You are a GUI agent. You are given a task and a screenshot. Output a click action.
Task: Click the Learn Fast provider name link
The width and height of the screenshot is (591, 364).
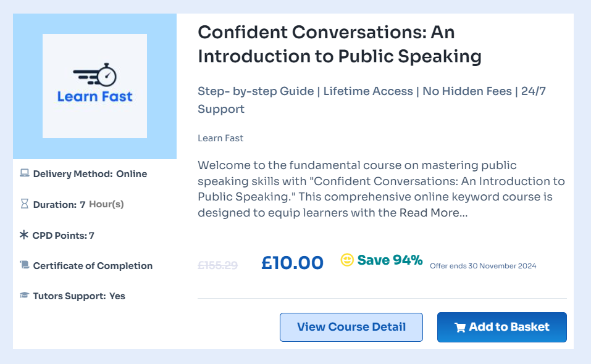pos(220,138)
